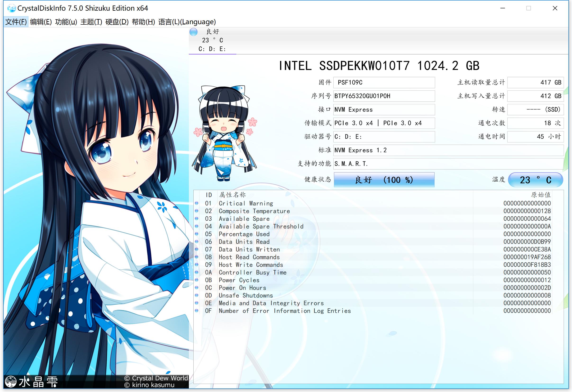This screenshot has height=392, width=572.
Task: Toggle temperature units via the 23°C display
Action: coord(536,180)
